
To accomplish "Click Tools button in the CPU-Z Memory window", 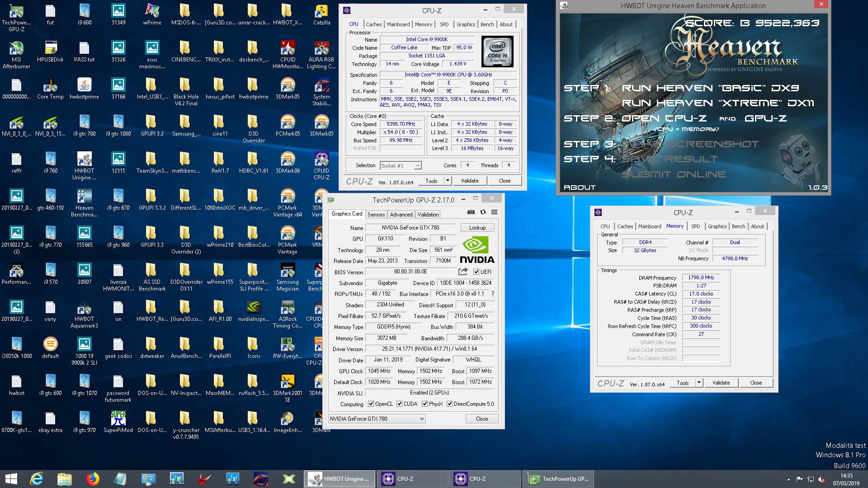I will [x=683, y=383].
